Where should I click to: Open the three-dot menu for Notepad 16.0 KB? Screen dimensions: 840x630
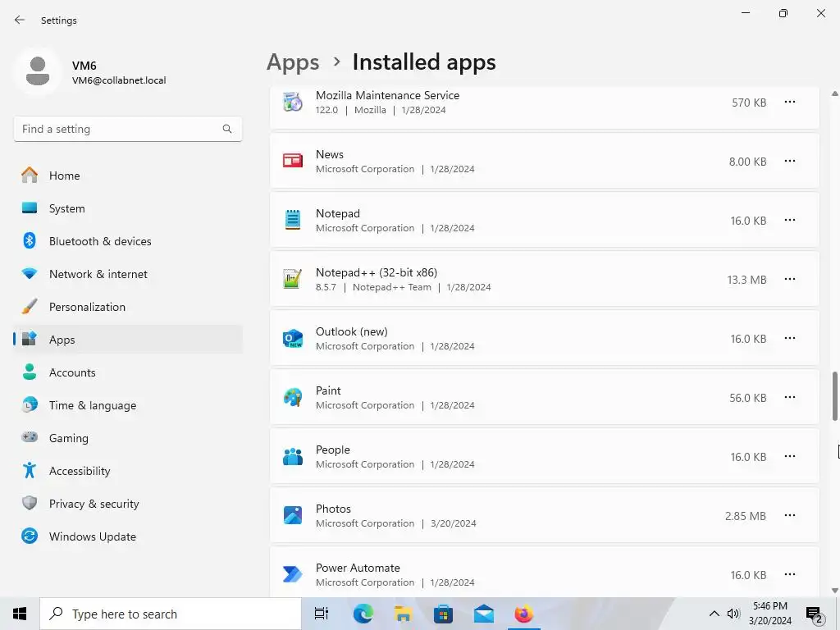tap(790, 220)
